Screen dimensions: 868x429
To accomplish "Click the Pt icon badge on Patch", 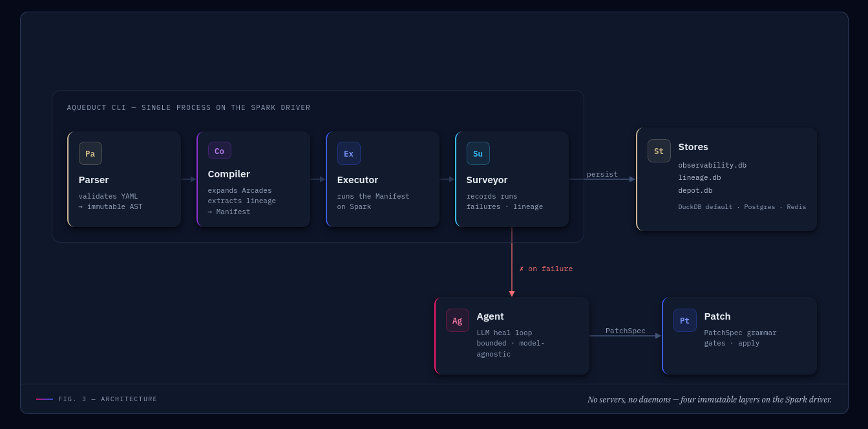I will pos(685,320).
